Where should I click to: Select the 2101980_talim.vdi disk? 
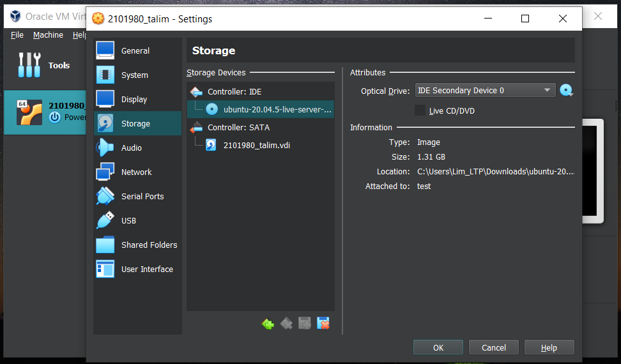coord(256,146)
